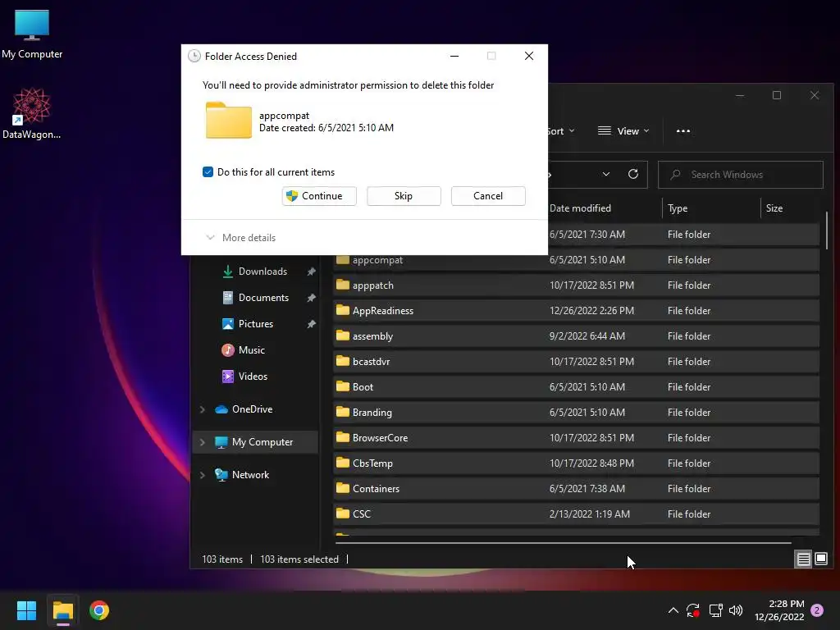Click the address bar history chevron

pos(606,174)
